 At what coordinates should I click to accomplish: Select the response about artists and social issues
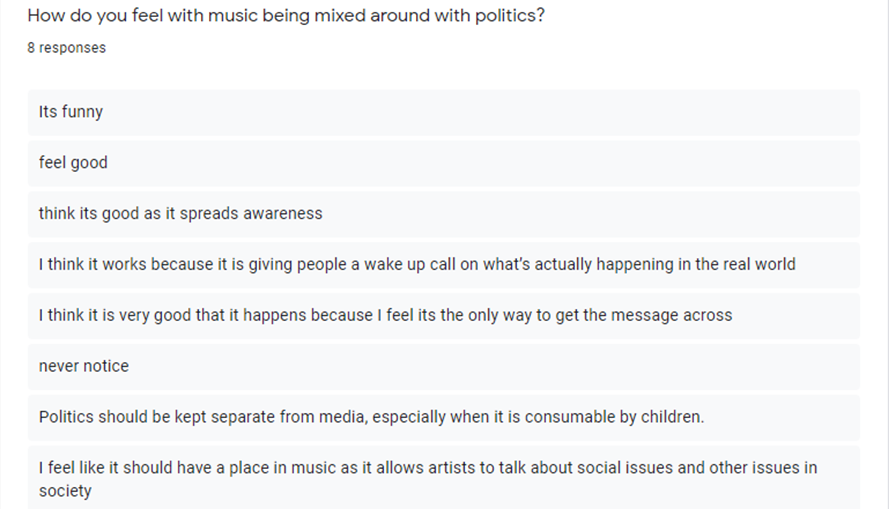click(x=444, y=477)
